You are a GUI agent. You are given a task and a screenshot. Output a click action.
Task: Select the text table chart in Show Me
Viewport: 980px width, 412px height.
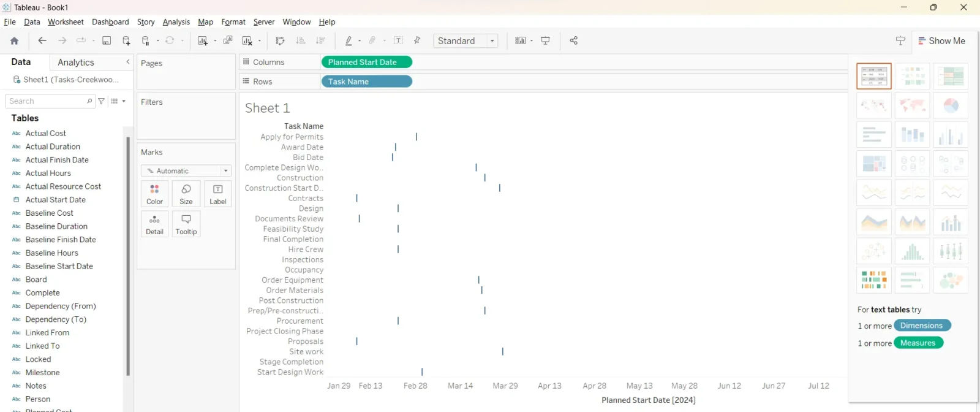[x=874, y=76]
